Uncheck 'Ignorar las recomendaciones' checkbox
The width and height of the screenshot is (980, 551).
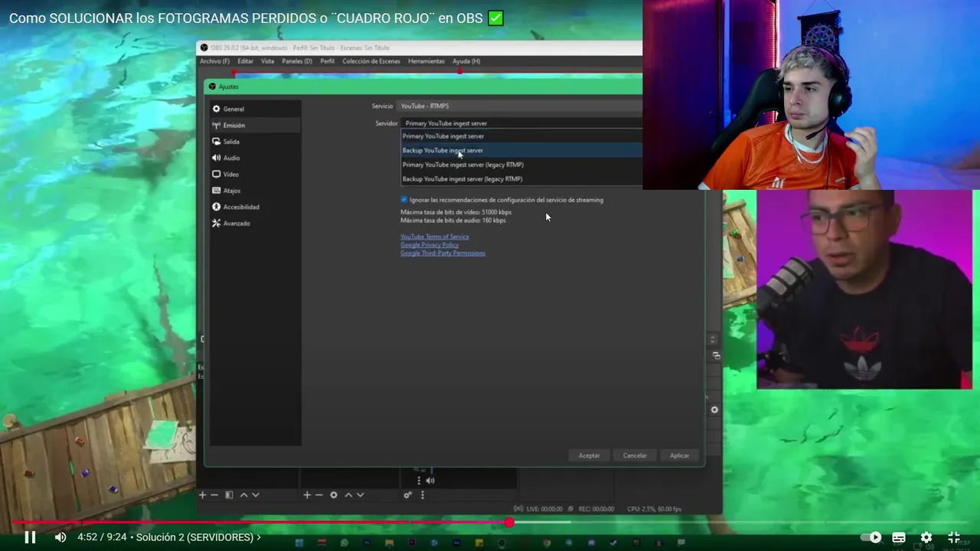click(404, 200)
